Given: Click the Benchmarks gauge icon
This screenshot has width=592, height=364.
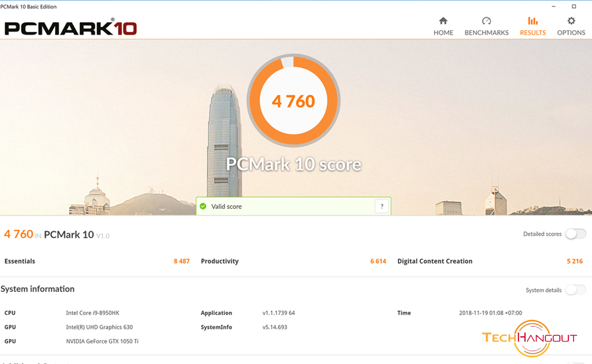Looking at the screenshot, I should point(486,21).
